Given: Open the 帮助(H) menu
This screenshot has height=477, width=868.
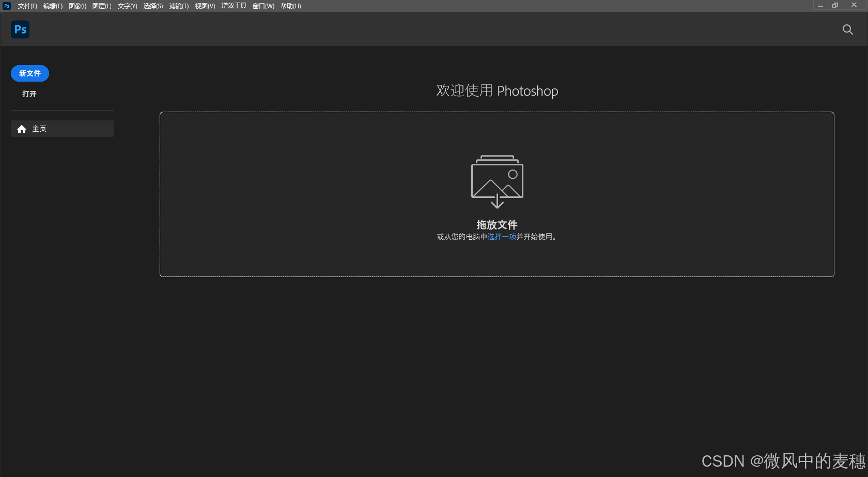Looking at the screenshot, I should click(x=290, y=6).
